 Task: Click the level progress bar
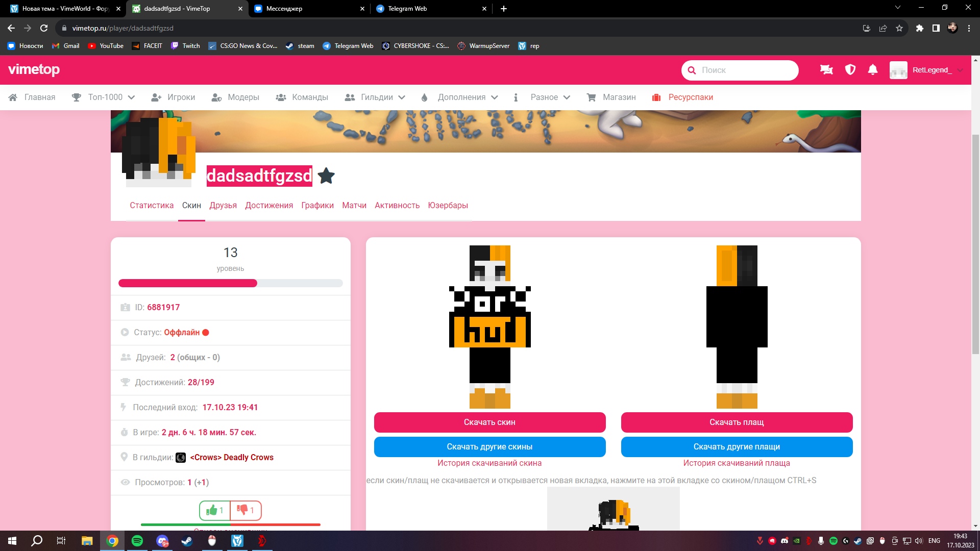pyautogui.click(x=230, y=283)
